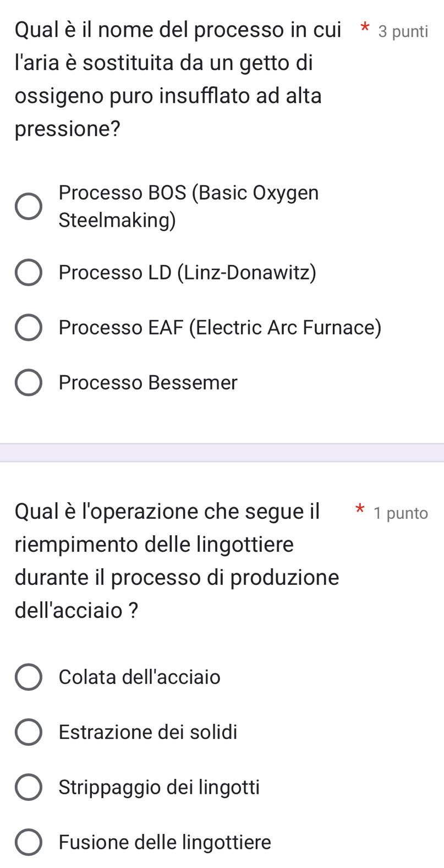Select the Processo BOS radio button
444x868 pixels.
(x=28, y=207)
